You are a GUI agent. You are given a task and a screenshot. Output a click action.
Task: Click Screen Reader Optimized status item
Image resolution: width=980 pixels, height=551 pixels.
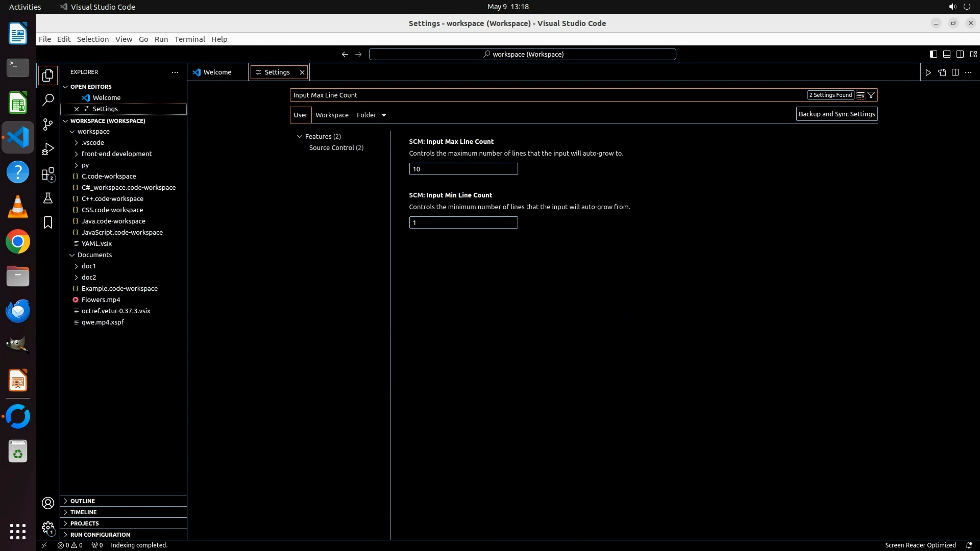tap(920, 545)
